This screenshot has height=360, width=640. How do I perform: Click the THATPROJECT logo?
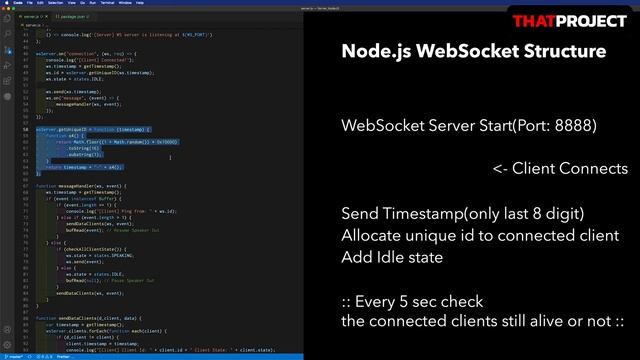pos(569,21)
